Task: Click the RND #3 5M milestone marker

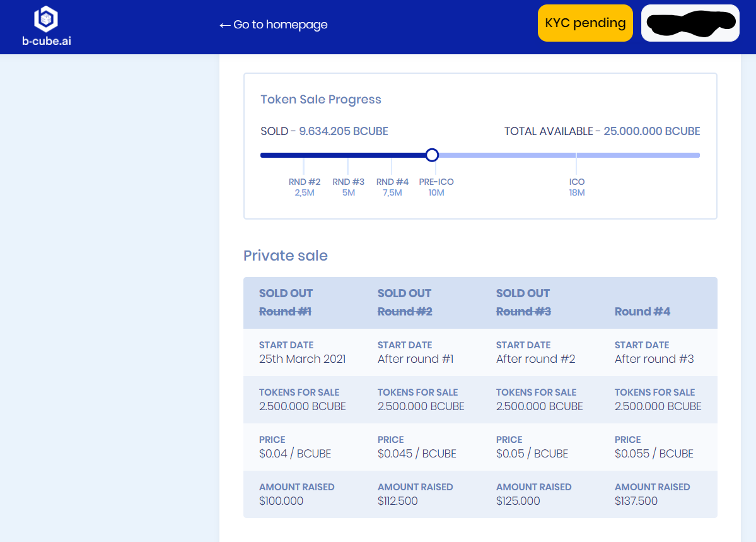Action: (x=348, y=187)
